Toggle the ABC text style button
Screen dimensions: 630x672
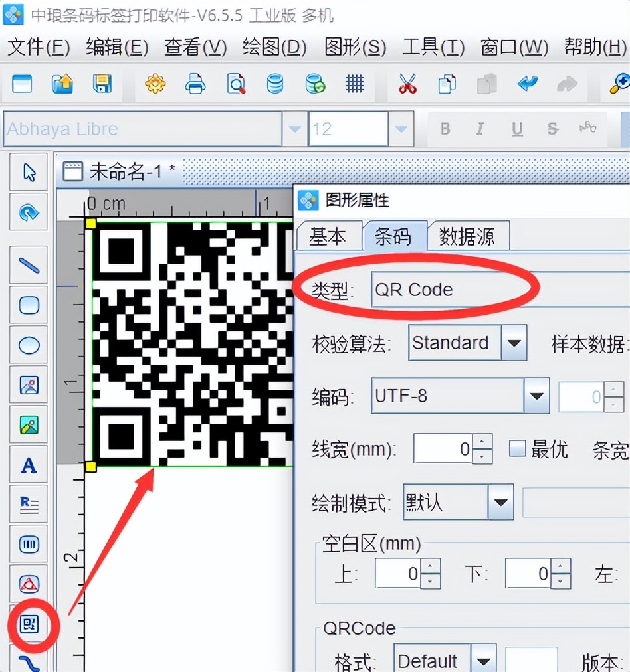point(588,127)
